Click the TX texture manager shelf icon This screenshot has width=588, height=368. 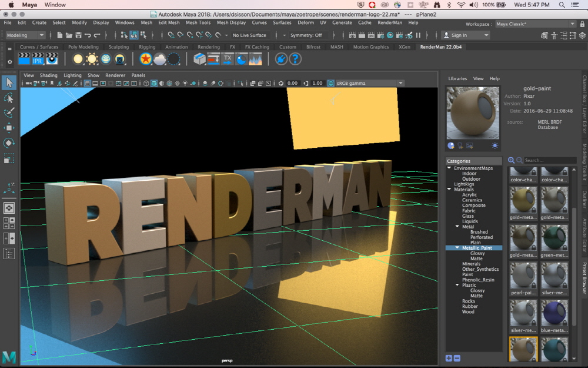[227, 59]
